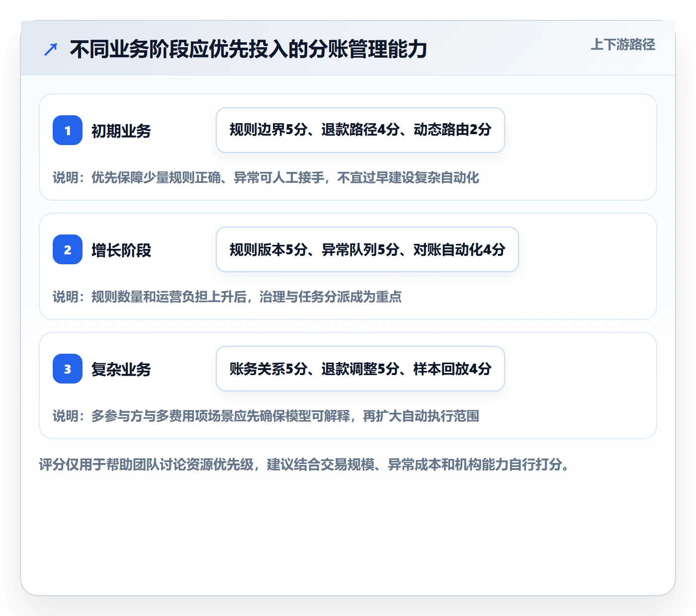Click the 增长阶段 stage heading
The image size is (696, 616).
point(121,250)
